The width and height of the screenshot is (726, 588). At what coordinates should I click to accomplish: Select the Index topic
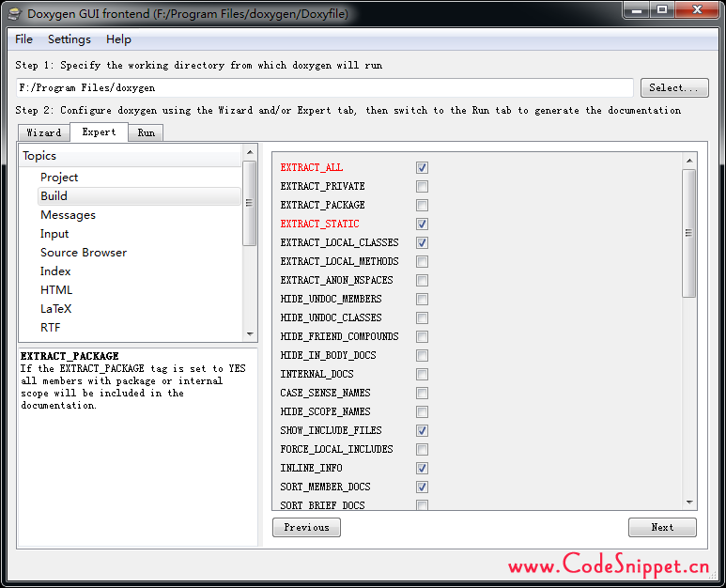139,271
